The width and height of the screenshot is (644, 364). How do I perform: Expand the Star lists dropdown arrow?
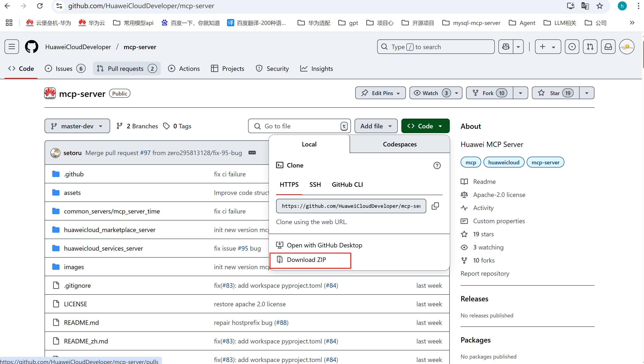(587, 93)
